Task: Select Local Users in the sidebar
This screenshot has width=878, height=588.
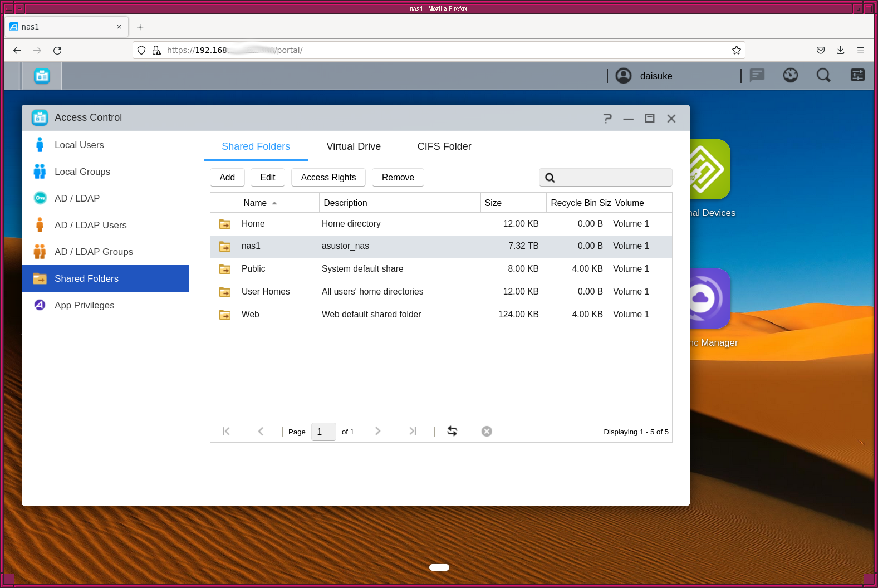Action: (x=79, y=145)
